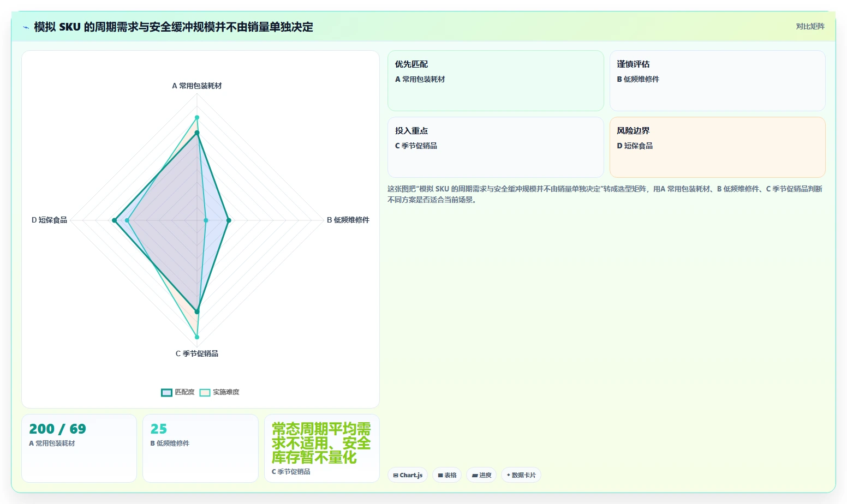Select the 对比矩阵 label in header

pos(810,26)
